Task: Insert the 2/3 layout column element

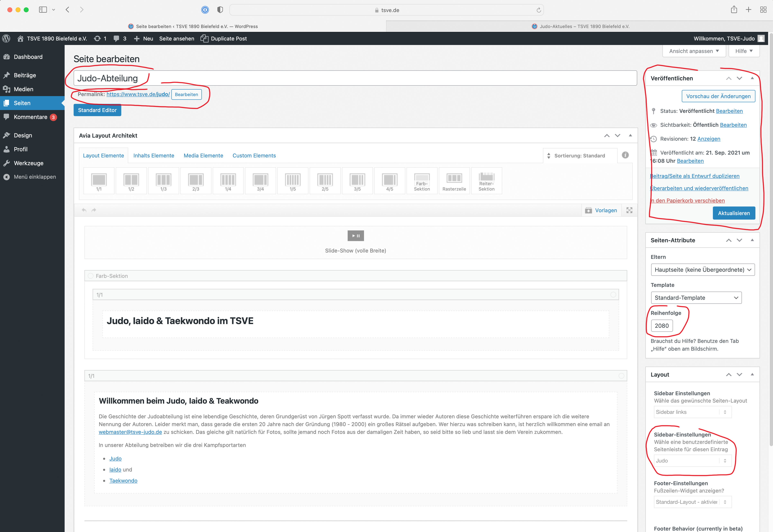Action: 196,181
